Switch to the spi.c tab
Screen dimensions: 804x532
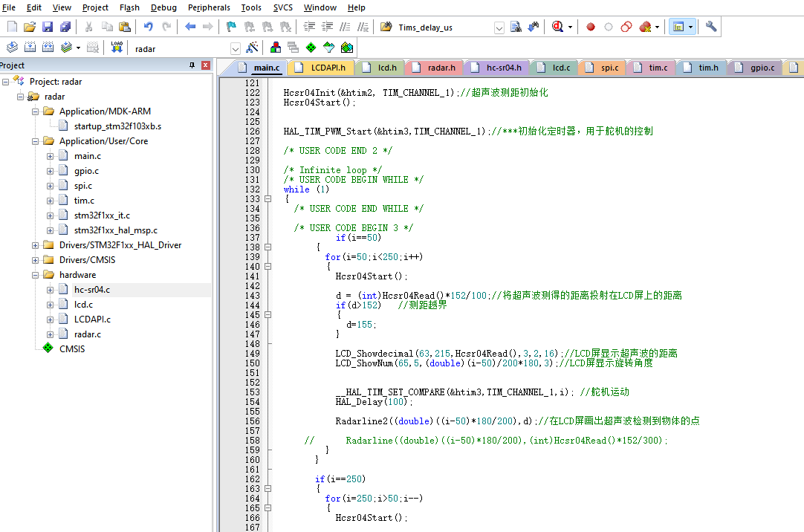tap(603, 68)
